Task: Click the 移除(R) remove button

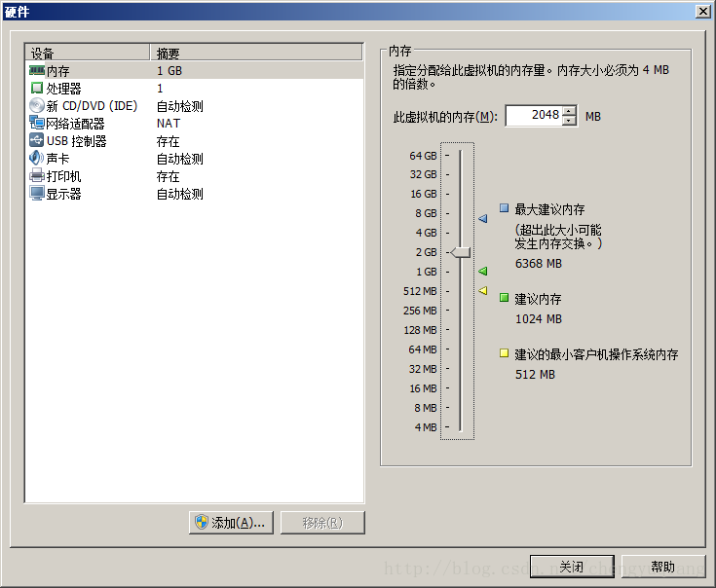Action: 322,523
